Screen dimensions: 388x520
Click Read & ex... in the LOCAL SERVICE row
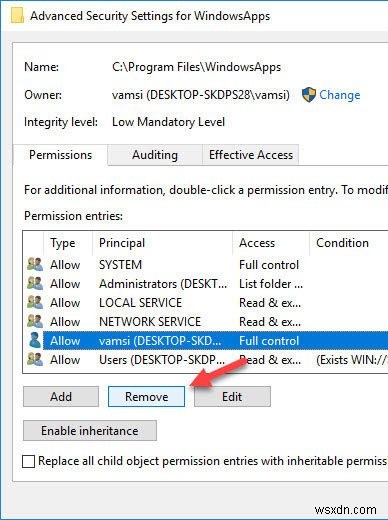coord(270,303)
